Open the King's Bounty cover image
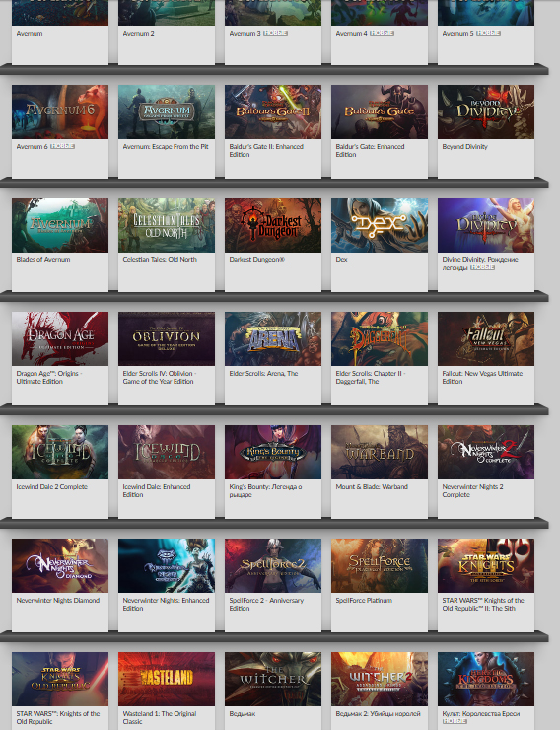560x730 pixels. [x=272, y=452]
